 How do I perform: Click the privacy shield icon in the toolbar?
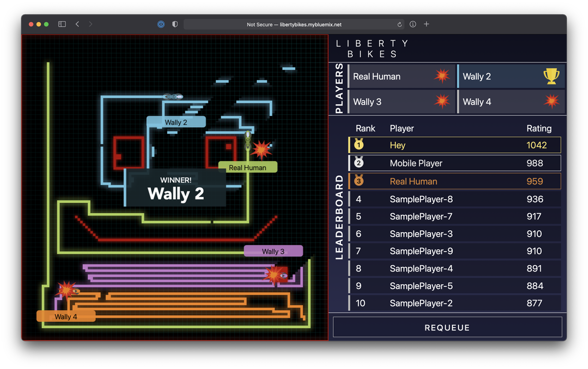pyautogui.click(x=175, y=24)
